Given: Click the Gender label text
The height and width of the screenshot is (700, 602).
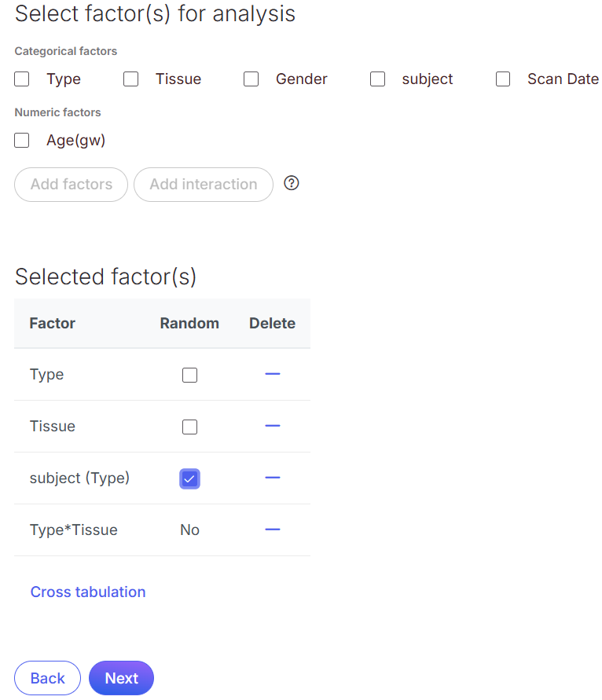Looking at the screenshot, I should pyautogui.click(x=302, y=79).
